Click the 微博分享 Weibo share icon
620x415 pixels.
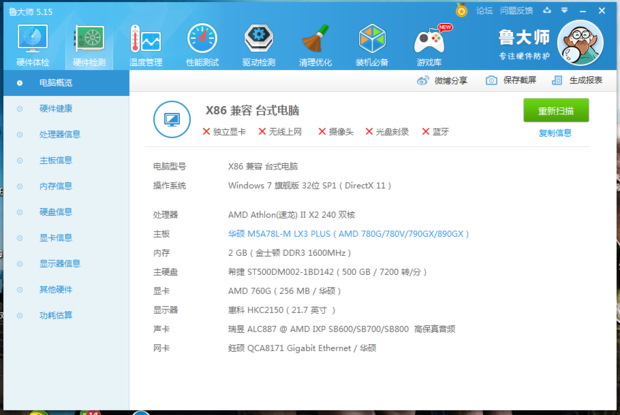point(423,81)
